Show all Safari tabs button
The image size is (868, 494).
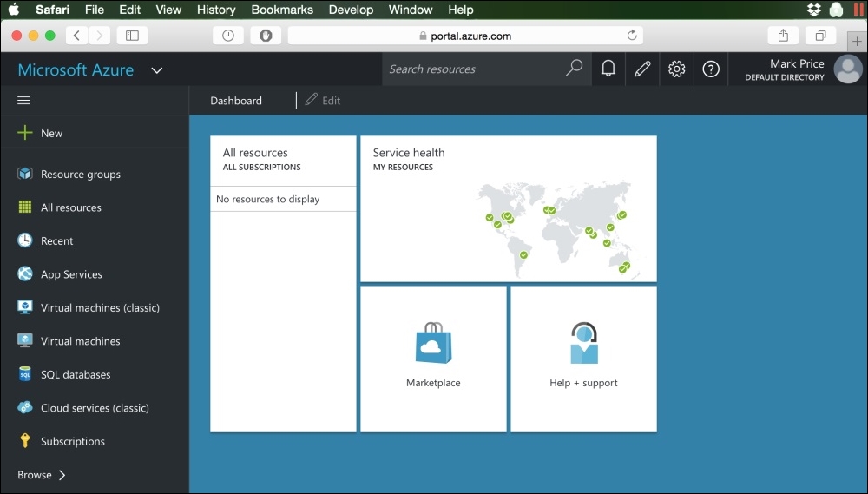(821, 36)
